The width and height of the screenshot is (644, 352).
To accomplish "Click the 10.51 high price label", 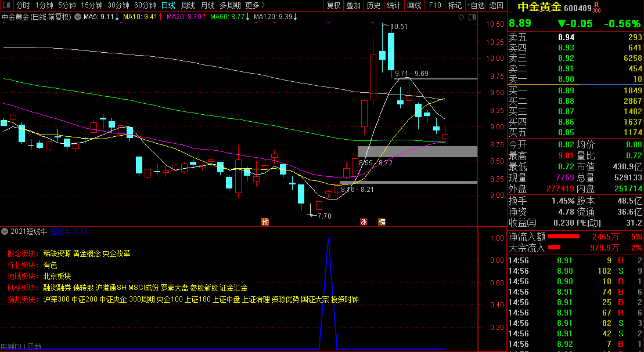I will (x=398, y=27).
